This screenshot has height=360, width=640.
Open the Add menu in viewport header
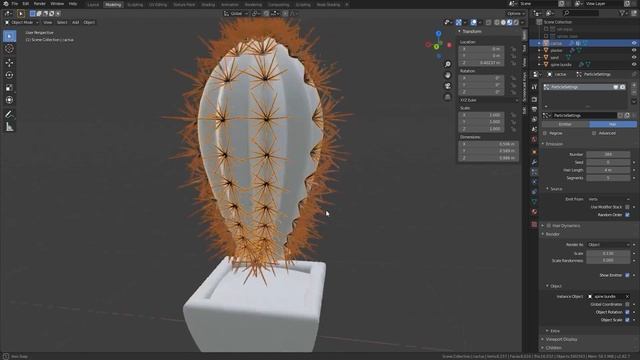[76, 22]
